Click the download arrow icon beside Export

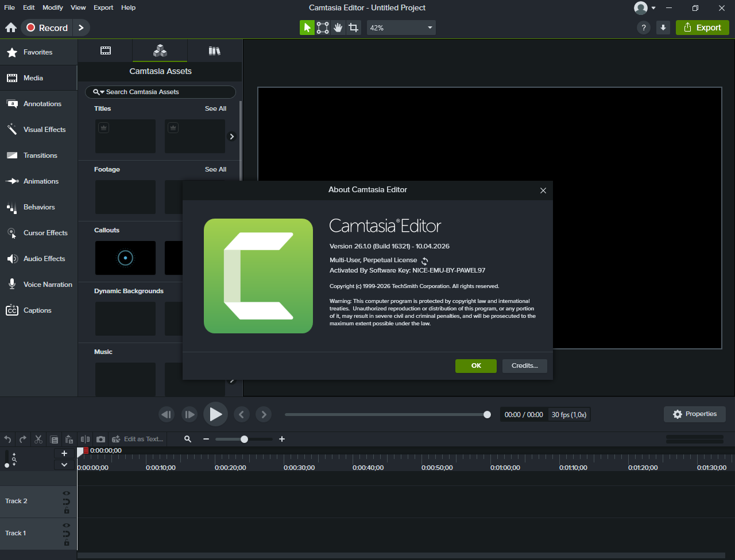pos(663,28)
